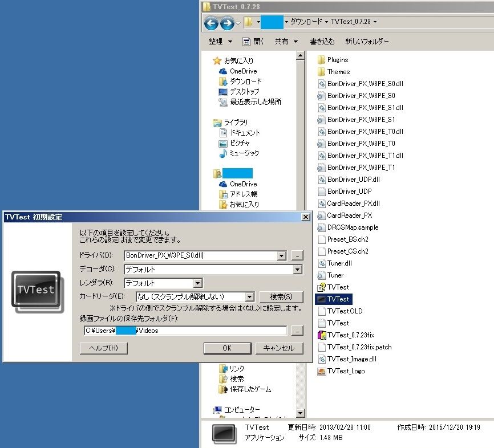Select BonDriver_PX_W3PE_S1.dll file
This screenshot has width=494, height=448.
(361, 107)
